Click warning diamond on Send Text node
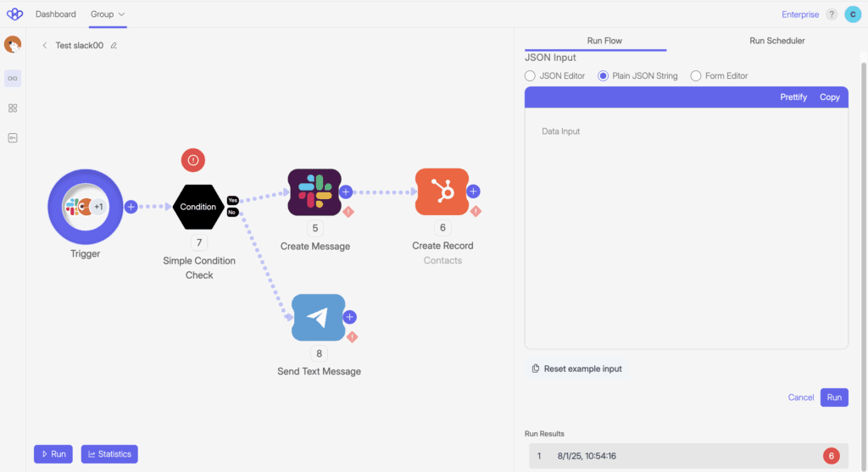 (x=352, y=336)
